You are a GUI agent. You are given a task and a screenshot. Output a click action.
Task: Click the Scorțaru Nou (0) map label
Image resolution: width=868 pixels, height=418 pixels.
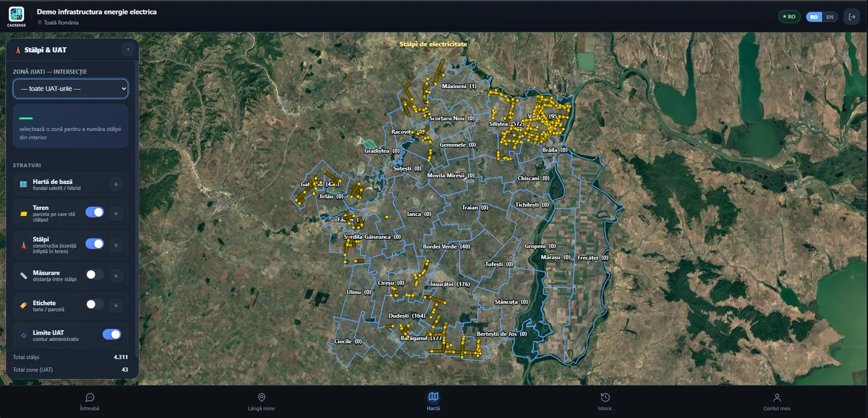451,118
